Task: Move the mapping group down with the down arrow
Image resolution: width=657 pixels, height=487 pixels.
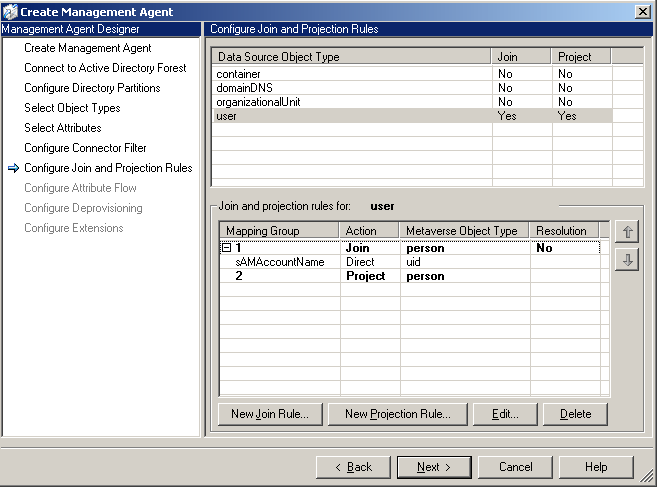Action: [627, 260]
